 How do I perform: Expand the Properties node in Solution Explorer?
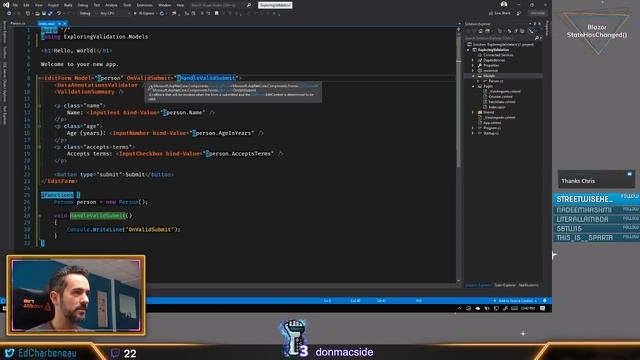pyautogui.click(x=473, y=65)
